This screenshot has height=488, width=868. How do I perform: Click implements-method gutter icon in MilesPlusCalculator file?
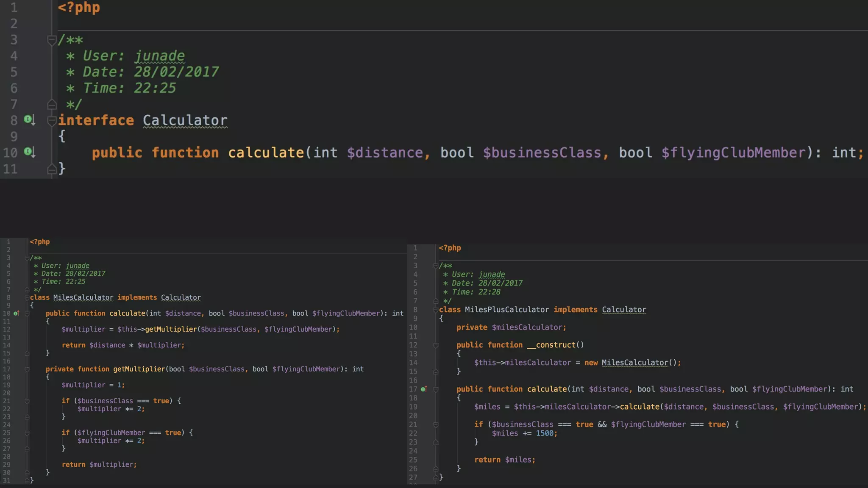(x=423, y=389)
